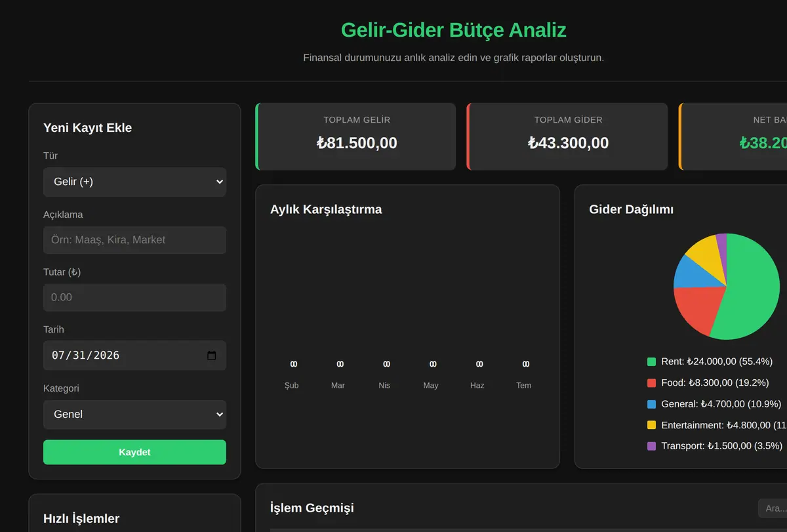Click the blue General legend swatch

651,404
